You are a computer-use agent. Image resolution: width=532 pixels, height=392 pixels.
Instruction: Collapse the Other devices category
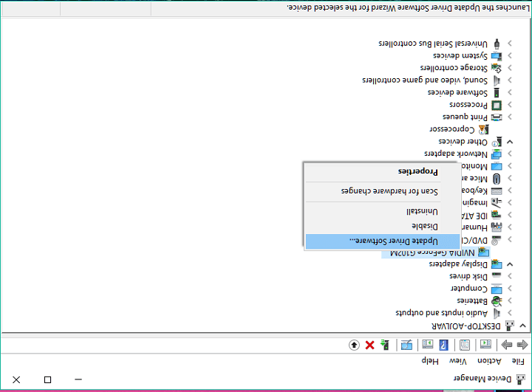point(510,142)
